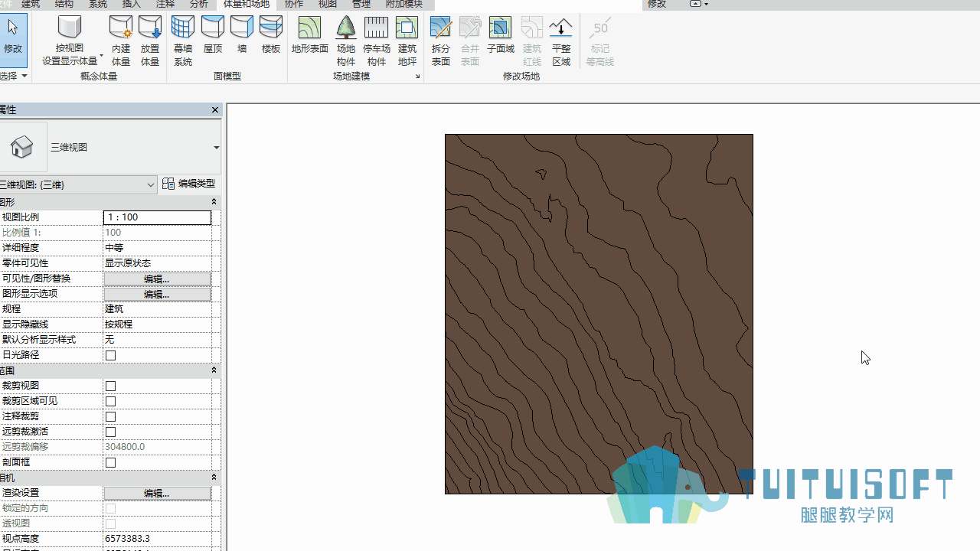Click the 建筑红线 tool
Image resolution: width=980 pixels, height=551 pixels.
point(532,41)
